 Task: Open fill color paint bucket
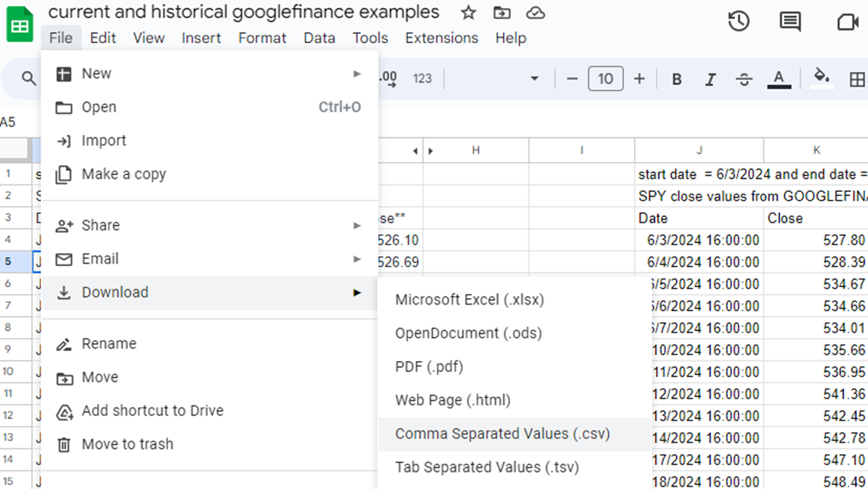point(822,78)
